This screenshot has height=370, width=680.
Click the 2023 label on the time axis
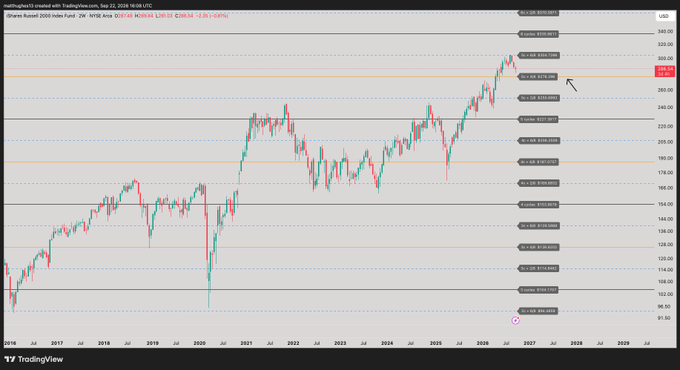point(340,343)
